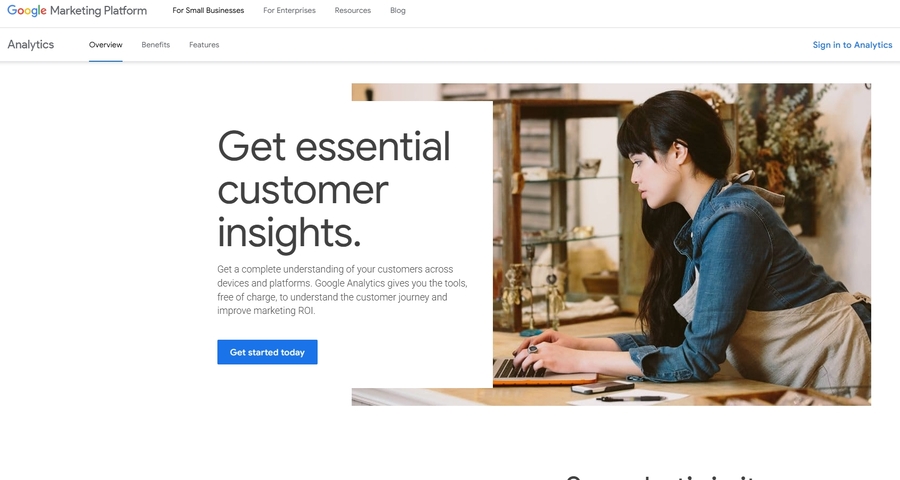
Task: Open the For Enterprises menu item
Action: click(x=289, y=10)
